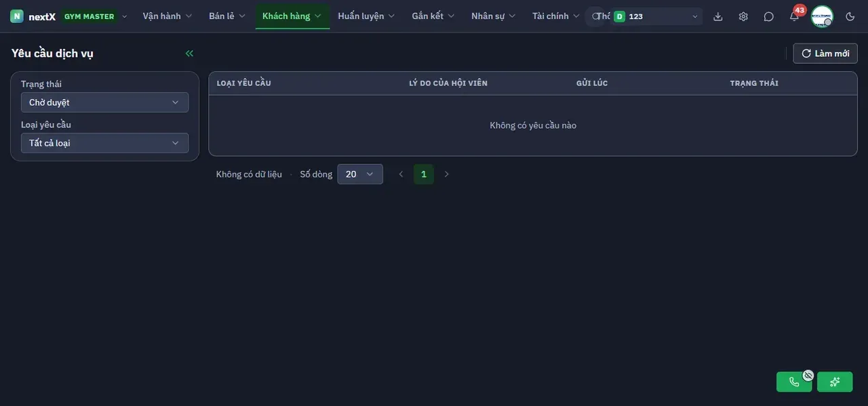868x406 pixels.
Task: Open the AI sparkle assistant button
Action: 835,382
